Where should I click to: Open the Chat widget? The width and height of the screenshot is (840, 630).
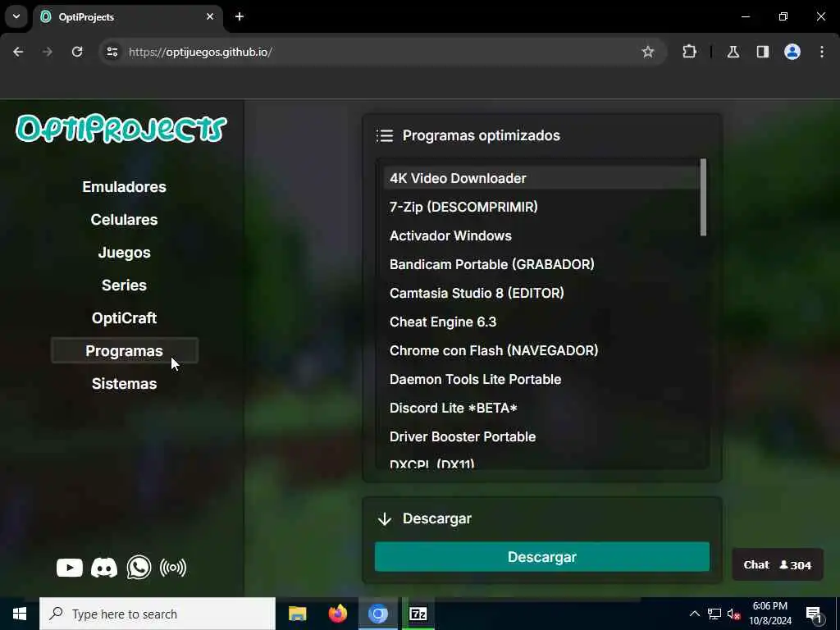(778, 564)
